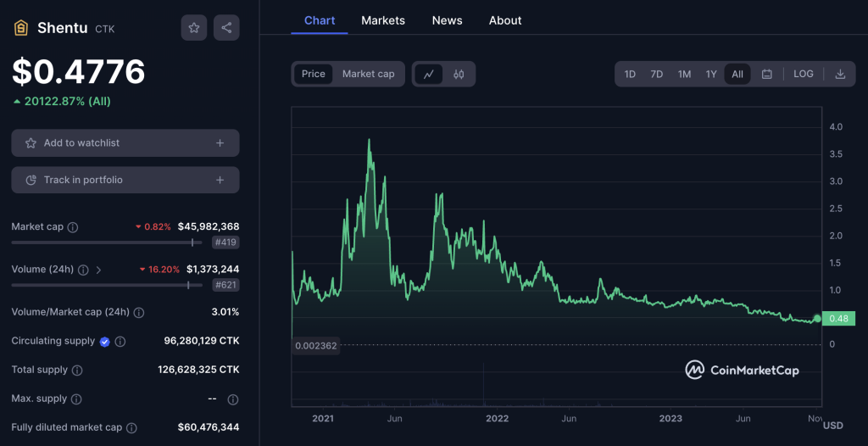Open the calendar date range picker

[x=766, y=75]
